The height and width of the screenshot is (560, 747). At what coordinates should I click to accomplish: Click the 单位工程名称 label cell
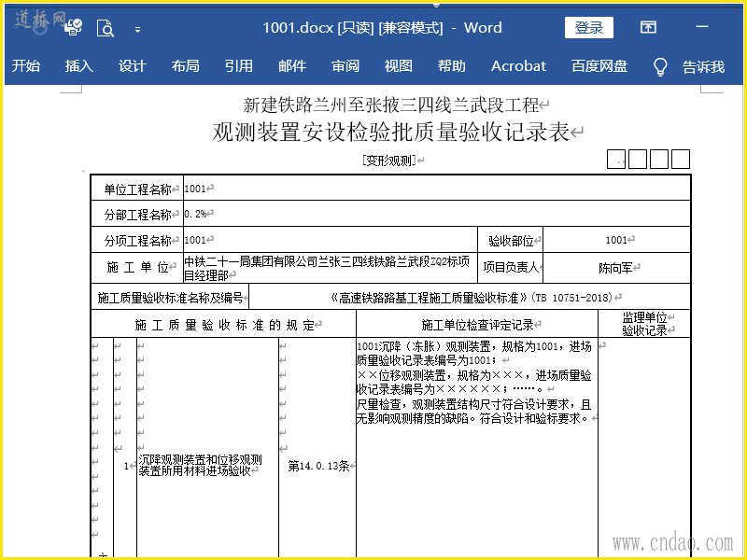click(137, 189)
